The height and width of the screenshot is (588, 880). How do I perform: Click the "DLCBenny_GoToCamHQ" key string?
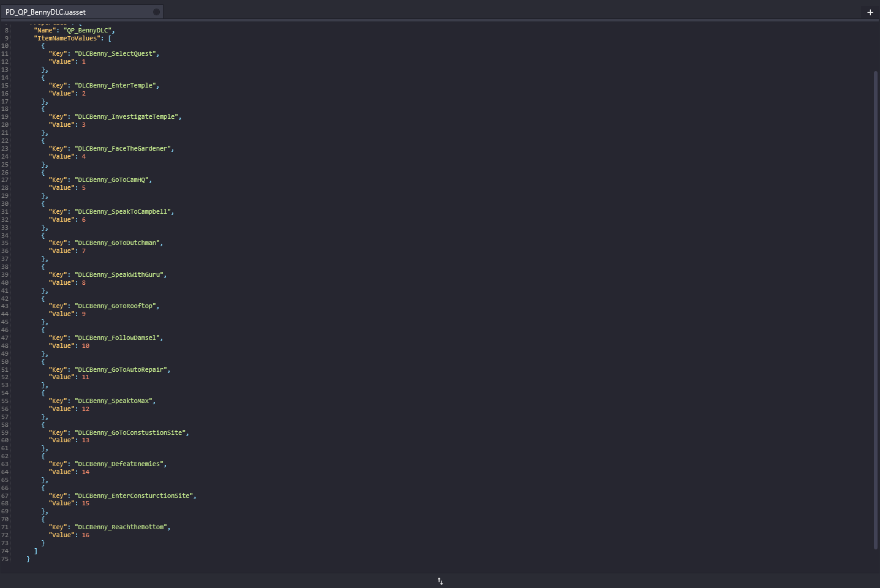[x=111, y=180]
